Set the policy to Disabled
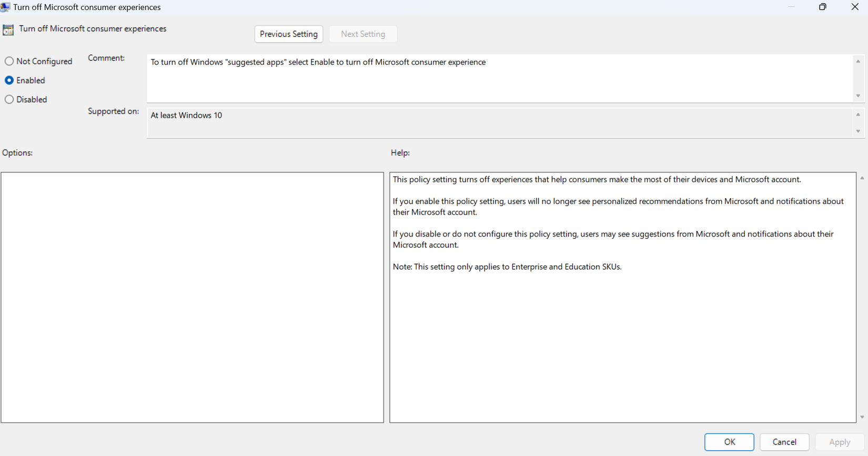The height and width of the screenshot is (456, 868). click(x=9, y=99)
